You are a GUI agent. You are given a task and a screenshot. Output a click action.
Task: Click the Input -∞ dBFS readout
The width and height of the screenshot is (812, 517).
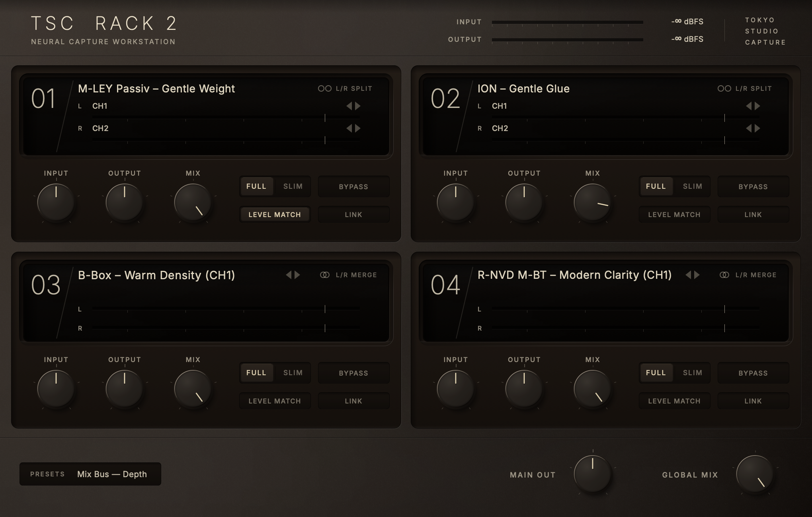(687, 22)
